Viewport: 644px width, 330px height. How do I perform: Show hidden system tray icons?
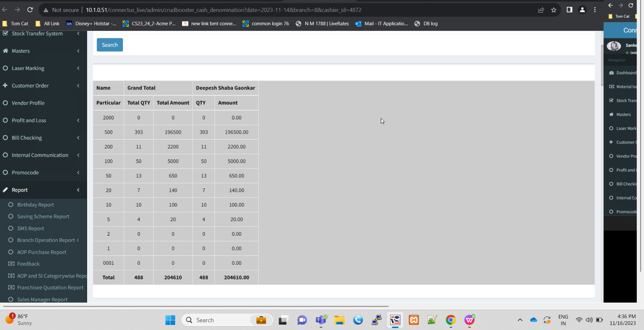click(x=520, y=320)
